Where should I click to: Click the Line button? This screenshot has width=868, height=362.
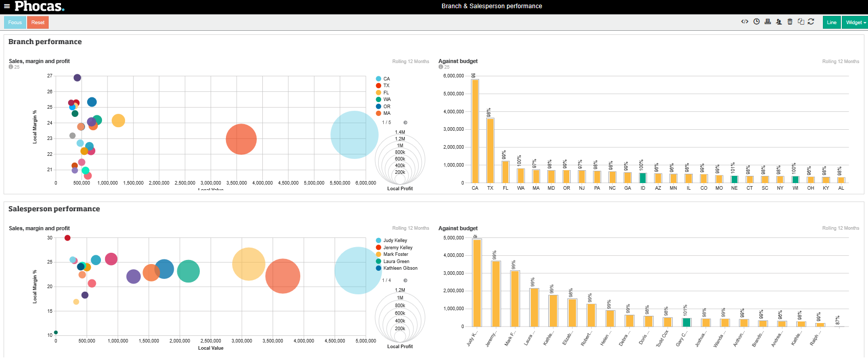pyautogui.click(x=831, y=23)
